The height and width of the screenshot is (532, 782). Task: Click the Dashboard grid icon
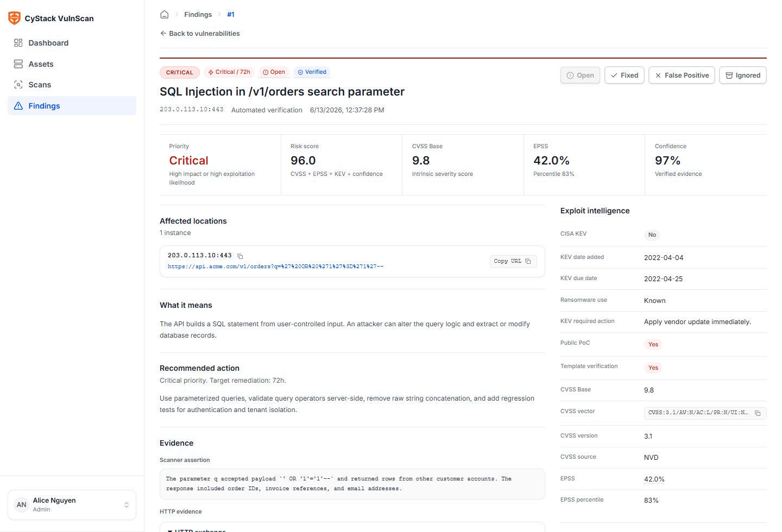click(x=18, y=43)
